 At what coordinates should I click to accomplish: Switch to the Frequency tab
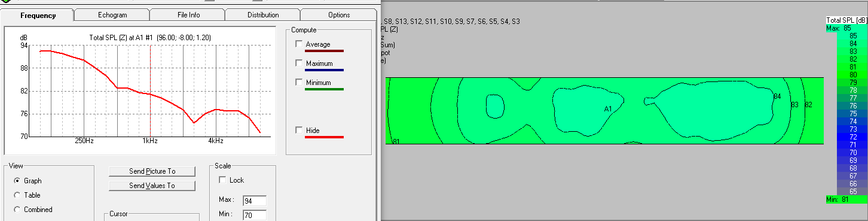point(38,15)
